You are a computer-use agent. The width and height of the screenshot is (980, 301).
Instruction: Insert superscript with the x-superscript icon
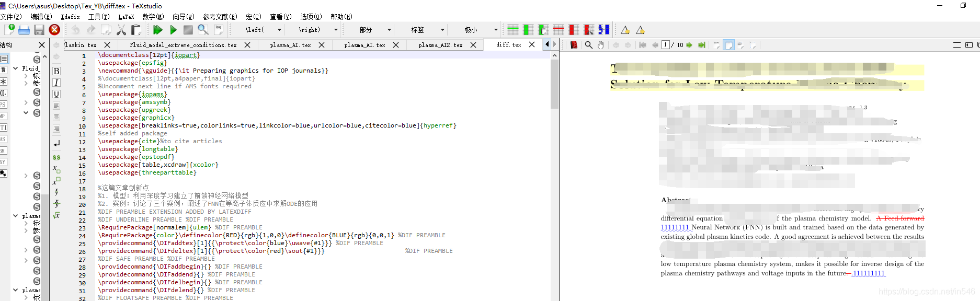point(56,181)
